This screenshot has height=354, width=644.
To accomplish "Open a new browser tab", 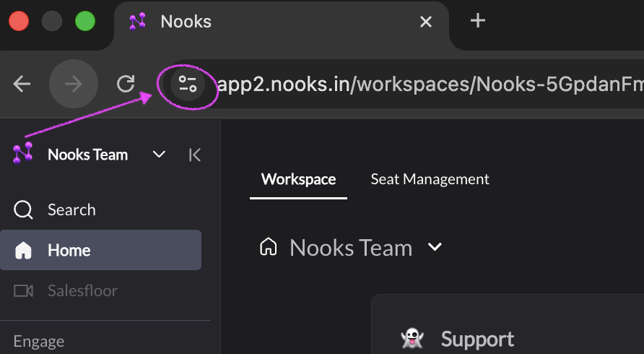I will tap(478, 20).
